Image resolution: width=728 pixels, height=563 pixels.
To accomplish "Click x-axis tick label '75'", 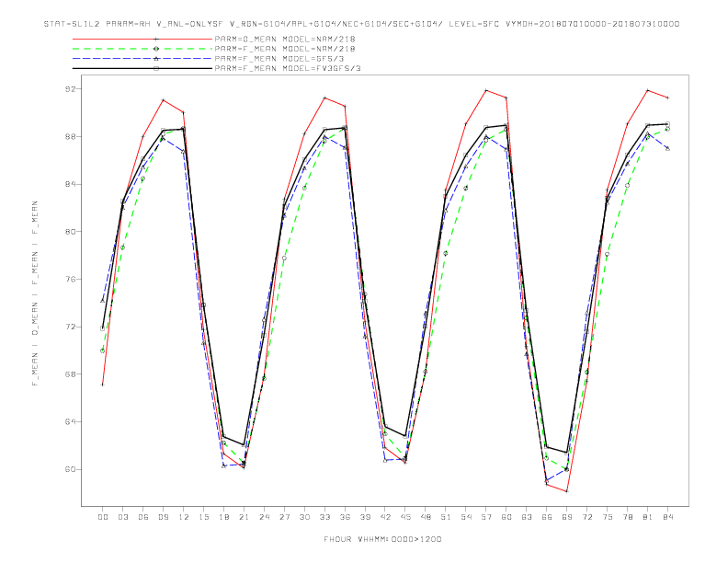I will tap(608, 517).
